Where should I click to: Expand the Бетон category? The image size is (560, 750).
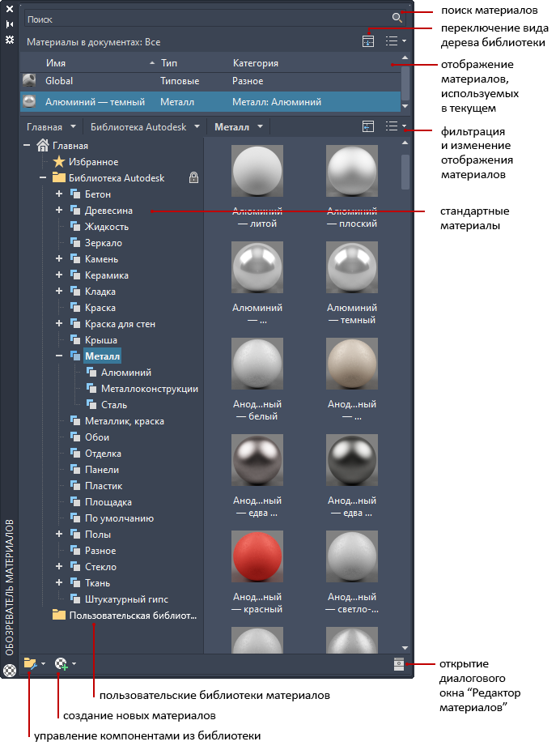click(59, 194)
